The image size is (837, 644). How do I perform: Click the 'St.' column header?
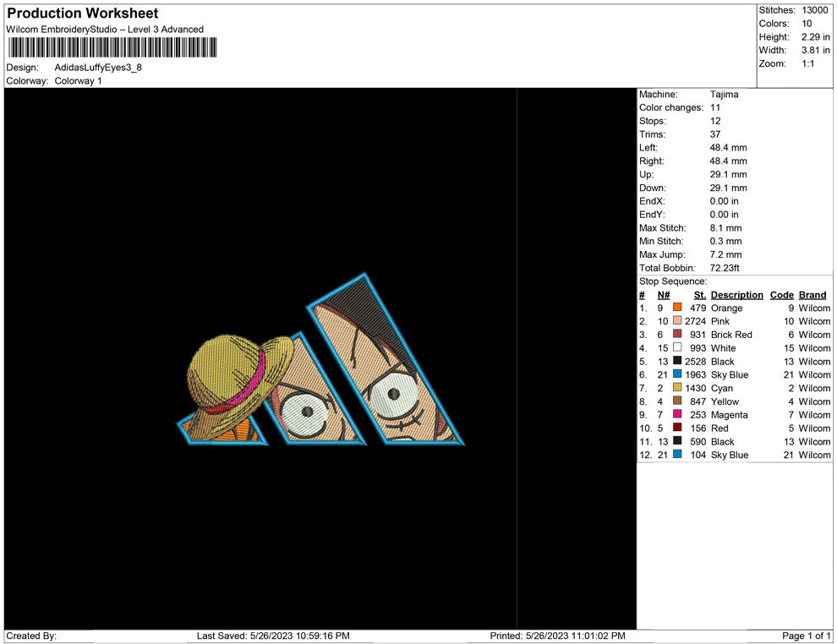[x=700, y=295]
